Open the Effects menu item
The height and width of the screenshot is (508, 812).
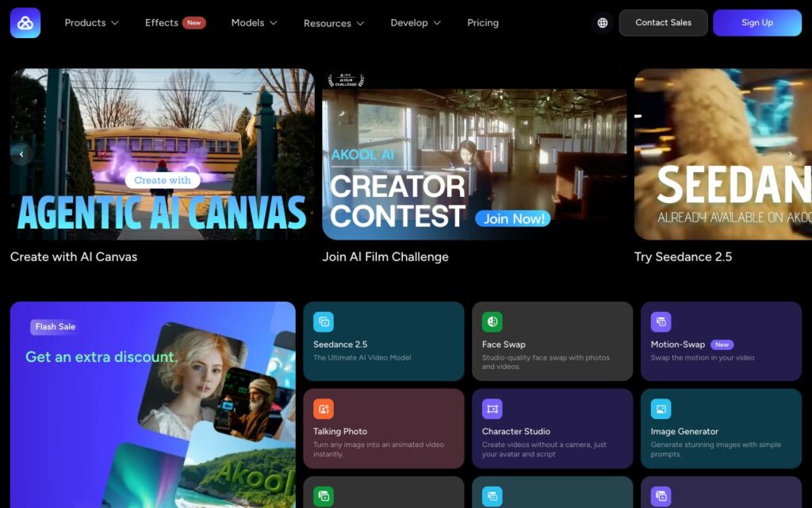coord(175,23)
